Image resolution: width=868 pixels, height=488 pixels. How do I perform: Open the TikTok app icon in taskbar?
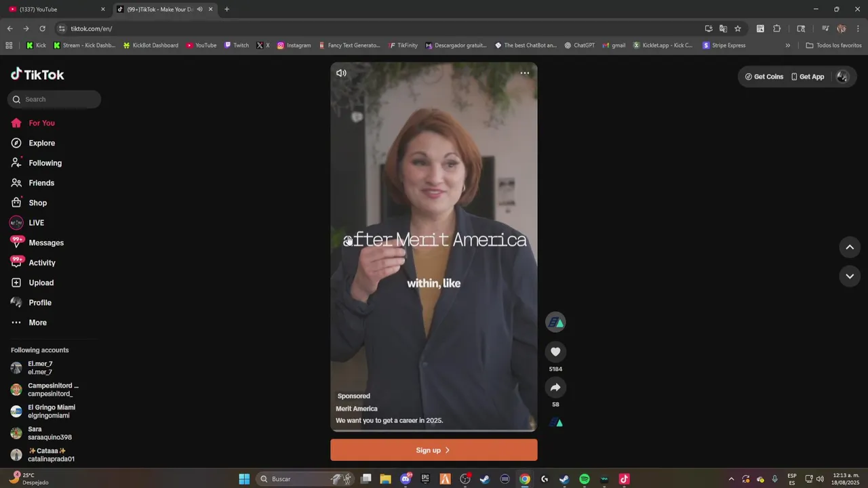pyautogui.click(x=625, y=479)
